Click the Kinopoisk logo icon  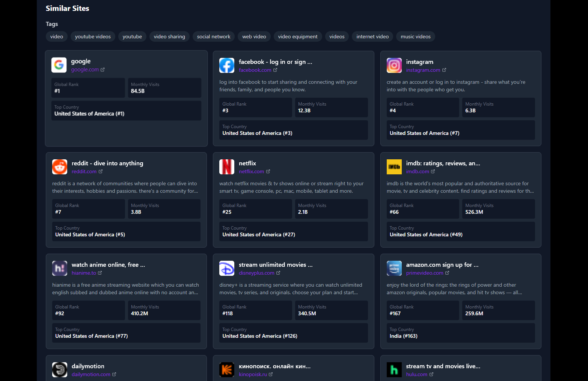point(227,370)
